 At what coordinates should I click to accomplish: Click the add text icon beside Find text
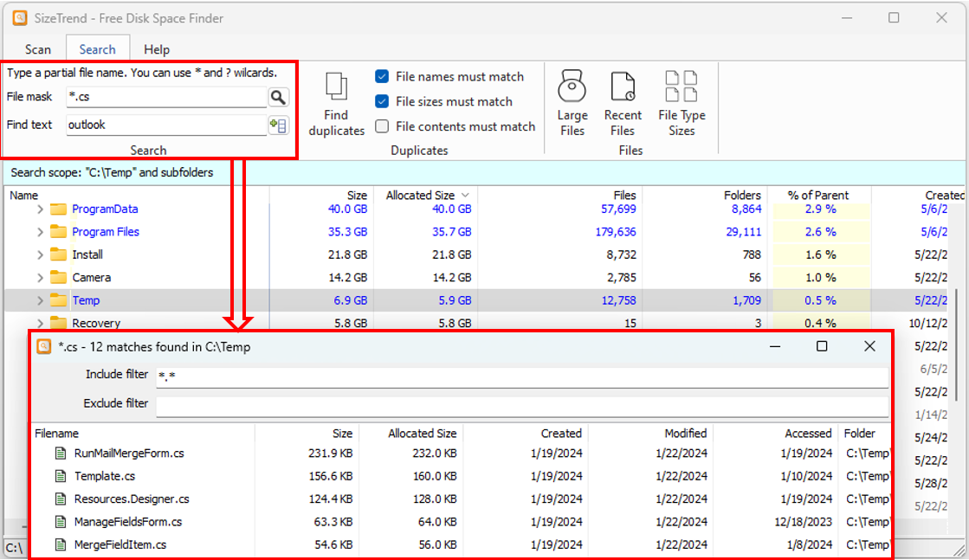tap(278, 126)
